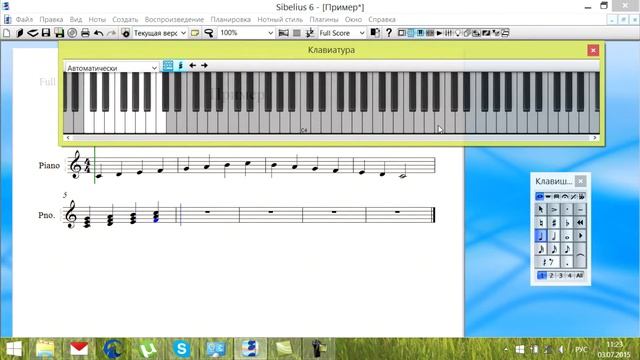Image resolution: width=640 pixels, height=360 pixels.
Task: Select All voices on the keypad
Action: 580,276
